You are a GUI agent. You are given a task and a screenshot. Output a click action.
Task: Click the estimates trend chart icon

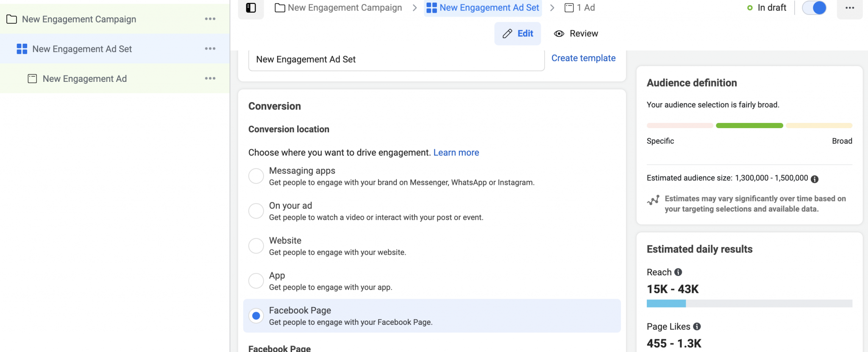pos(653,200)
